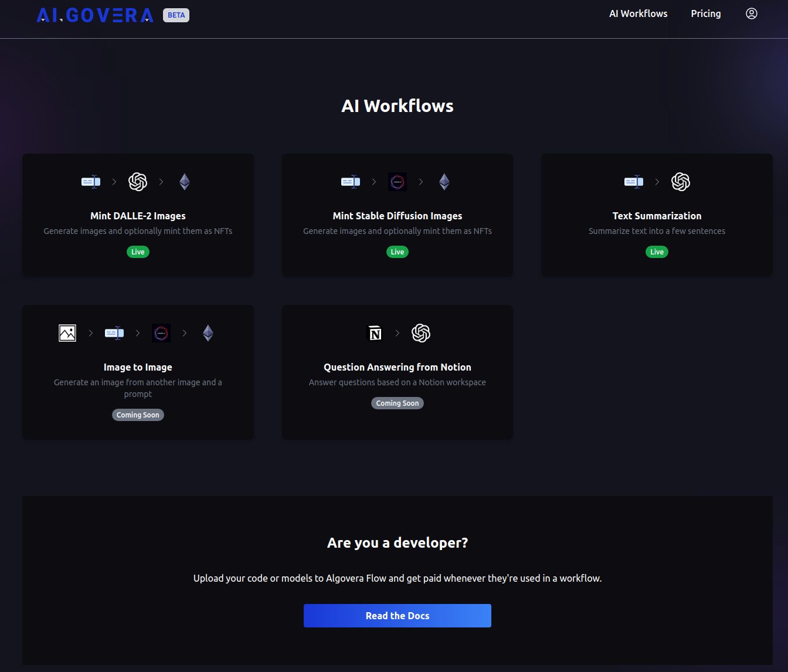Open the Text Summarization workflow title
The image size is (788, 672).
tap(657, 216)
